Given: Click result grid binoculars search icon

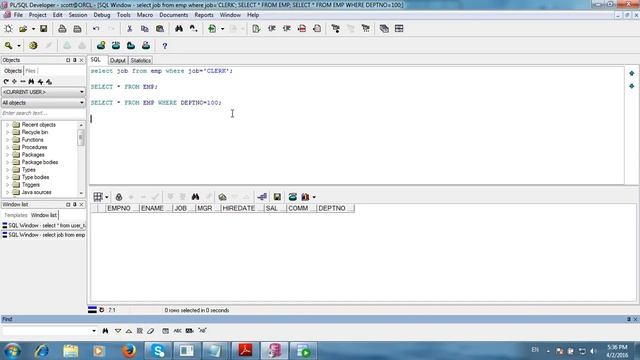Looking at the screenshot, I should (x=196, y=197).
